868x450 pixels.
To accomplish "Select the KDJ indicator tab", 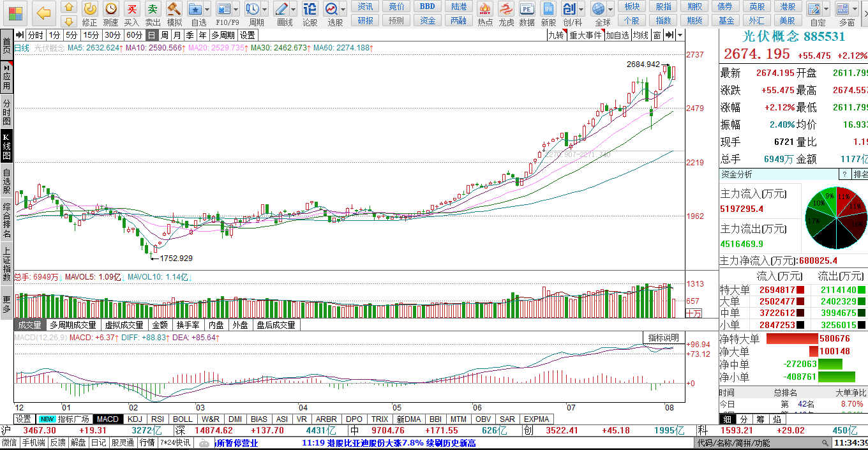I will point(135,419).
